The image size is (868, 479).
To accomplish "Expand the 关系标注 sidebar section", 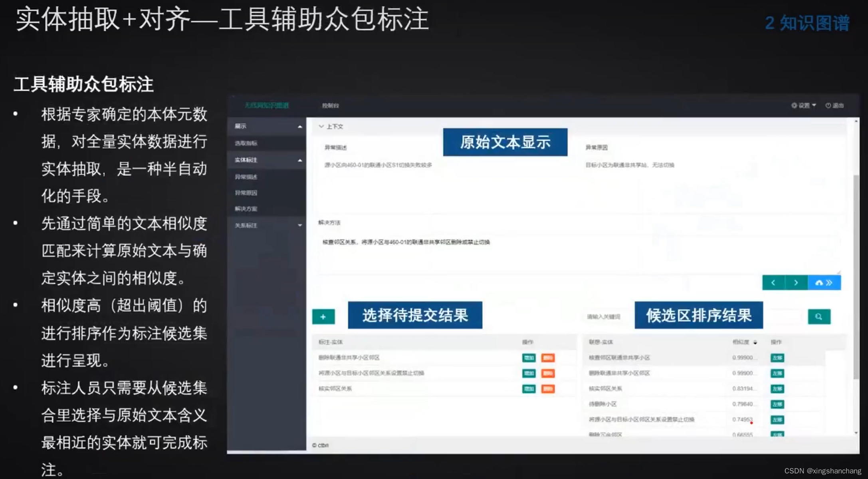I will pos(300,225).
